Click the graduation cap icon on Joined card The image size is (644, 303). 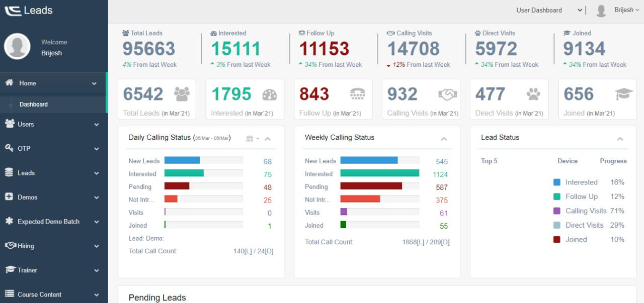pyautogui.click(x=623, y=93)
